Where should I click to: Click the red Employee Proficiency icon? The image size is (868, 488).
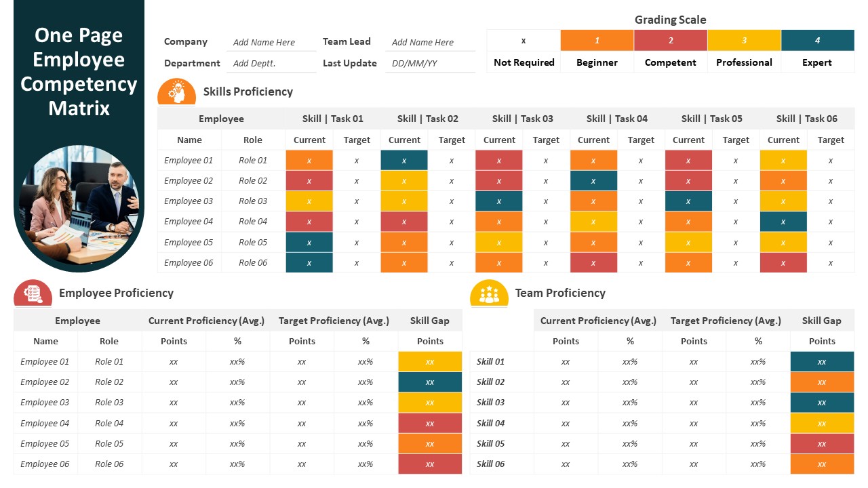pos(33,293)
